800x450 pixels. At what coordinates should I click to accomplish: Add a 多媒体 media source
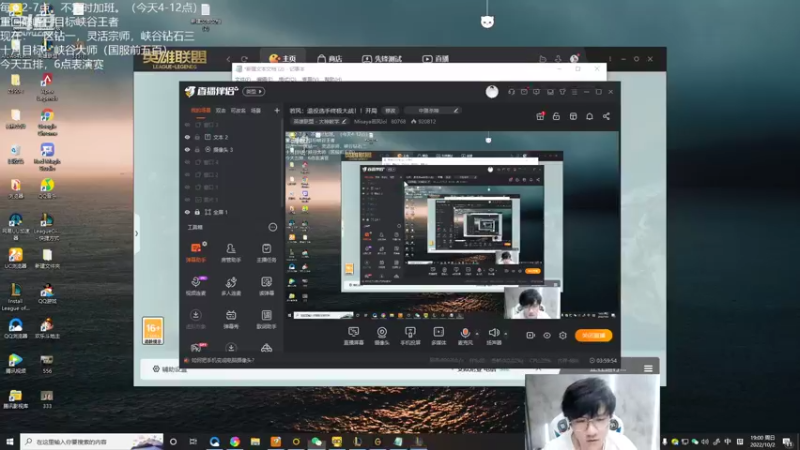pyautogui.click(x=438, y=336)
